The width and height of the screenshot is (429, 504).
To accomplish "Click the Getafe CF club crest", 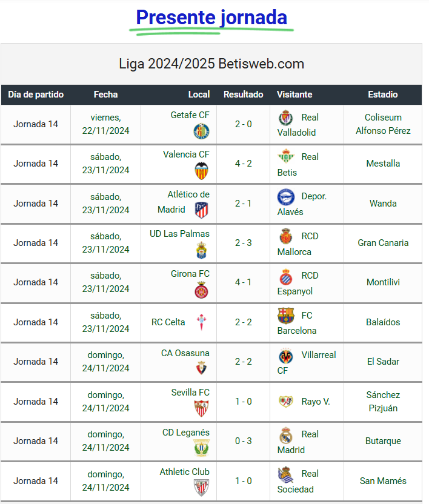I will point(201,131).
